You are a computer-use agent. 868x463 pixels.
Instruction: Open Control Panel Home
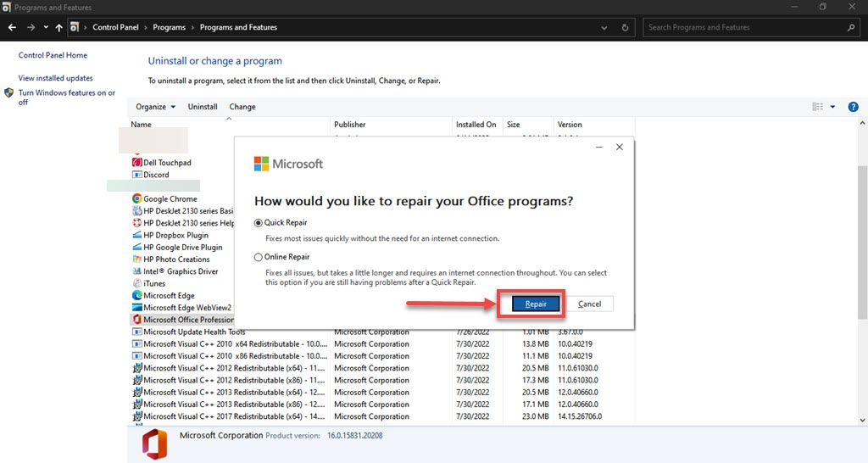tap(53, 55)
